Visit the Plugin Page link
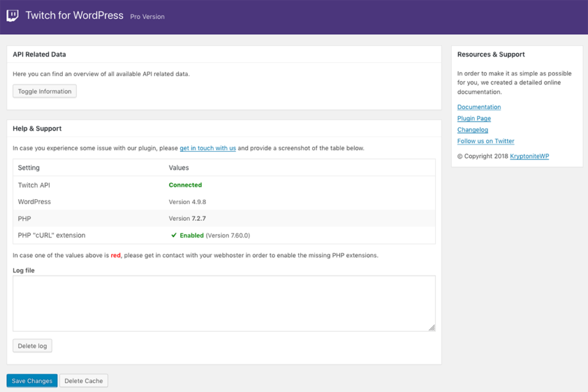 474,118
